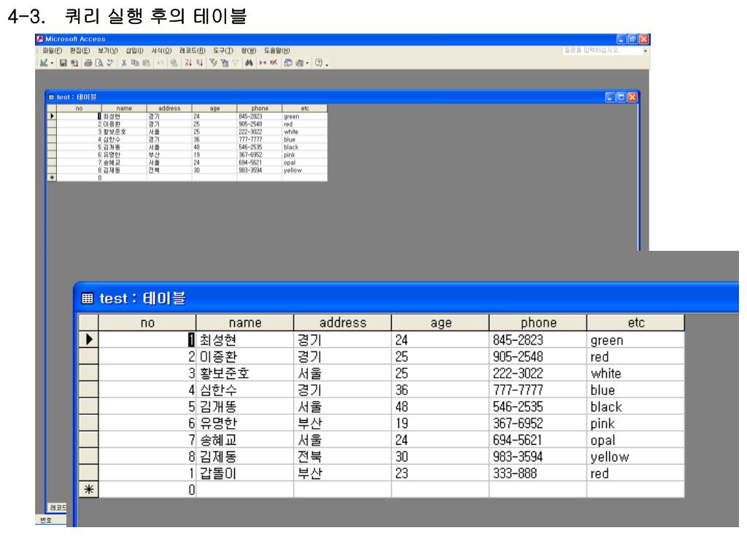Click the phone column header in enlarged table

(538, 323)
